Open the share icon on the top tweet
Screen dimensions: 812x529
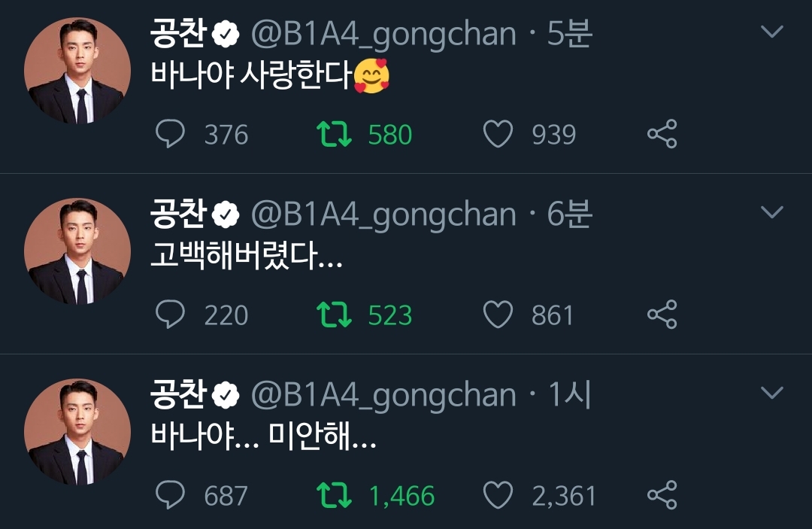662,134
